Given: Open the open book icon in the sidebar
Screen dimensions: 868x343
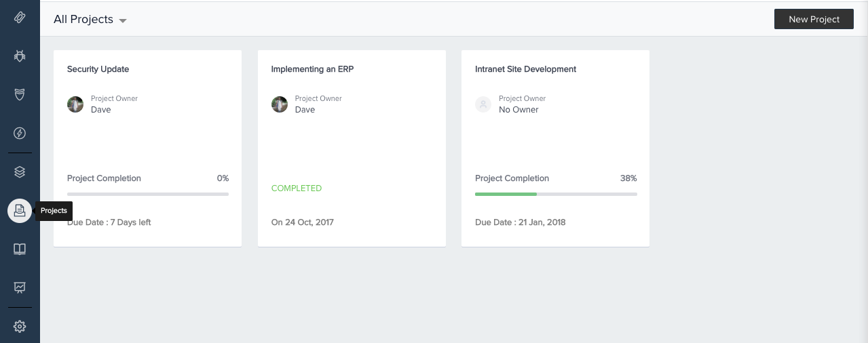Looking at the screenshot, I should [20, 249].
